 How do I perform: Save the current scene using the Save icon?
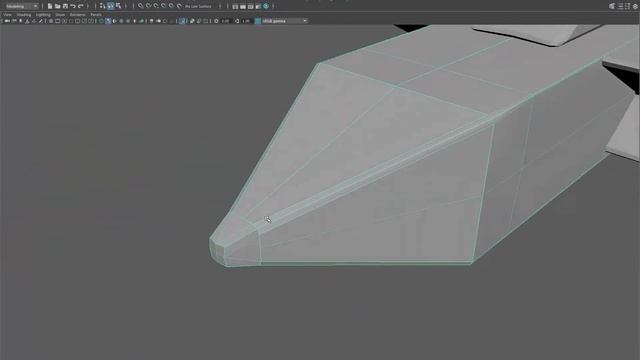pyautogui.click(x=65, y=6)
